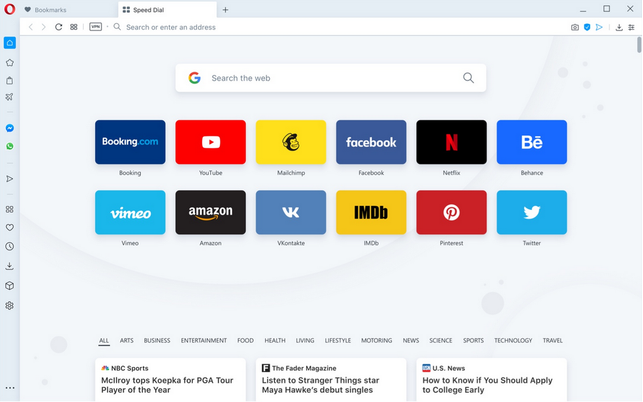Viewport: 643px width, 402px height.
Task: Open Bookmarks heart icon in sidebar
Action: 10,227
